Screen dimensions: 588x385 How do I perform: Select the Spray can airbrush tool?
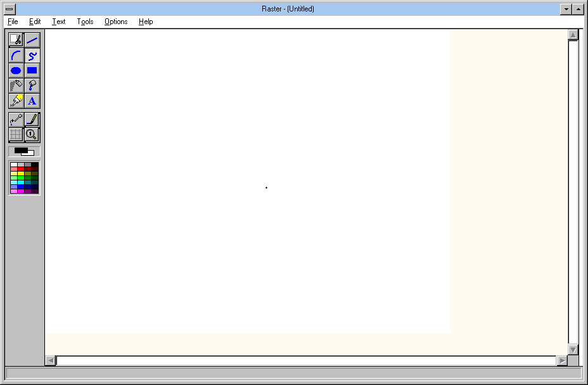(16, 85)
